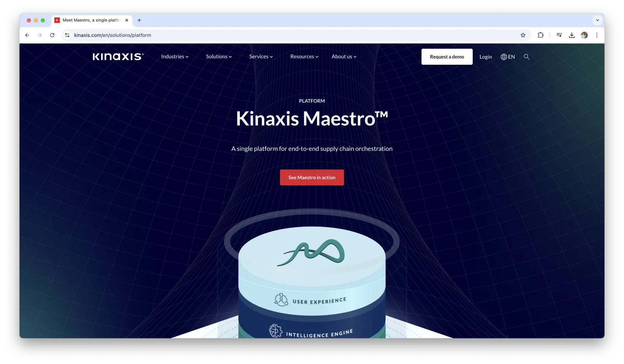The height and width of the screenshot is (364, 624).
Task: Reload the page
Action: point(52,35)
